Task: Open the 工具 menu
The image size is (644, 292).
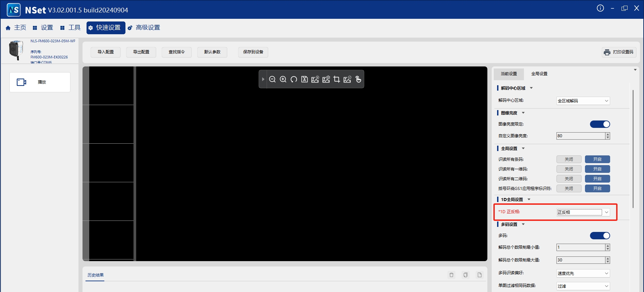Action: (x=70, y=28)
